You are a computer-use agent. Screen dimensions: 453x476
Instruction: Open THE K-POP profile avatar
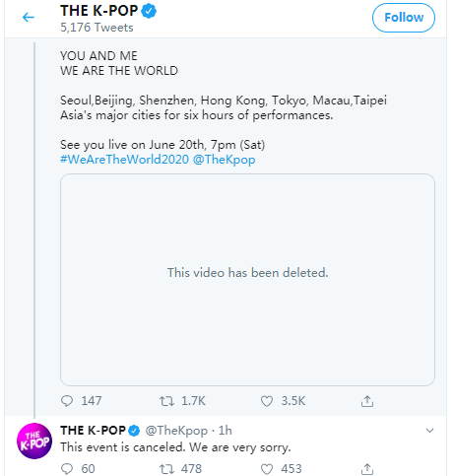34,441
